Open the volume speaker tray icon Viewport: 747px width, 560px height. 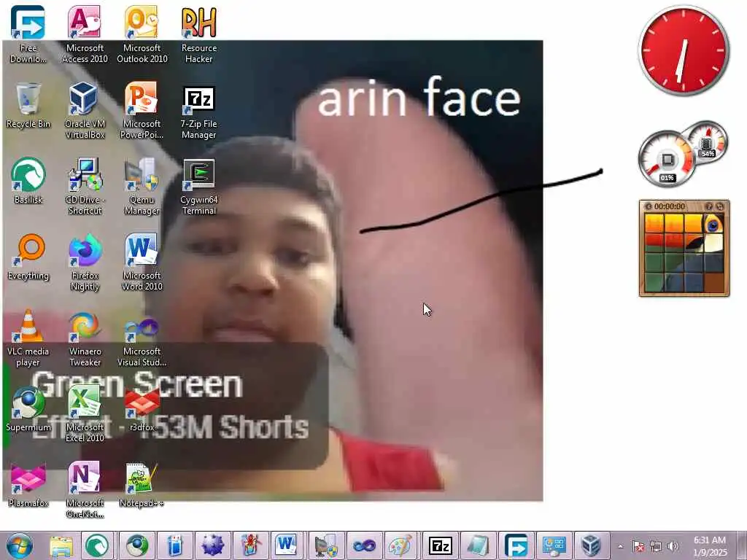pyautogui.click(x=673, y=546)
